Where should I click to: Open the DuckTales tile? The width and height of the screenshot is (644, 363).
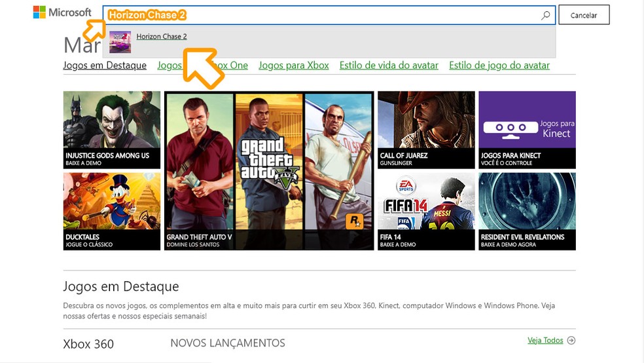tap(112, 211)
